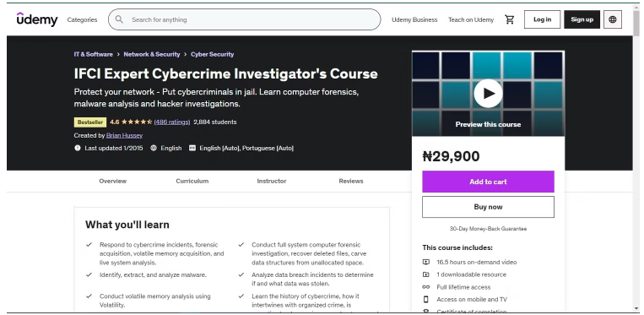The image size is (644, 315).
Task: Click the mobile access icon
Action: tap(426, 300)
